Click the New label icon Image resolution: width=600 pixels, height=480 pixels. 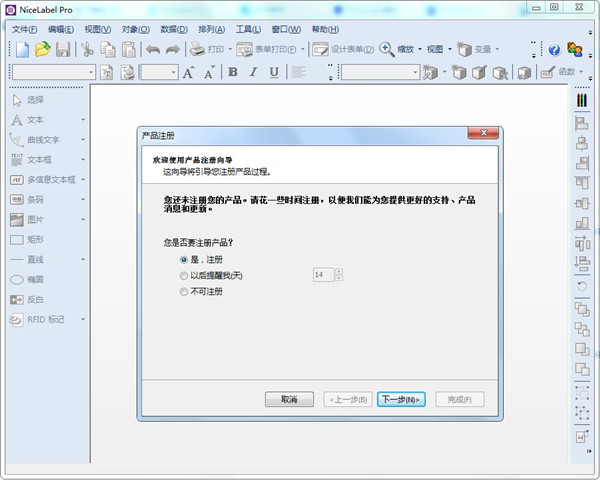(22, 50)
